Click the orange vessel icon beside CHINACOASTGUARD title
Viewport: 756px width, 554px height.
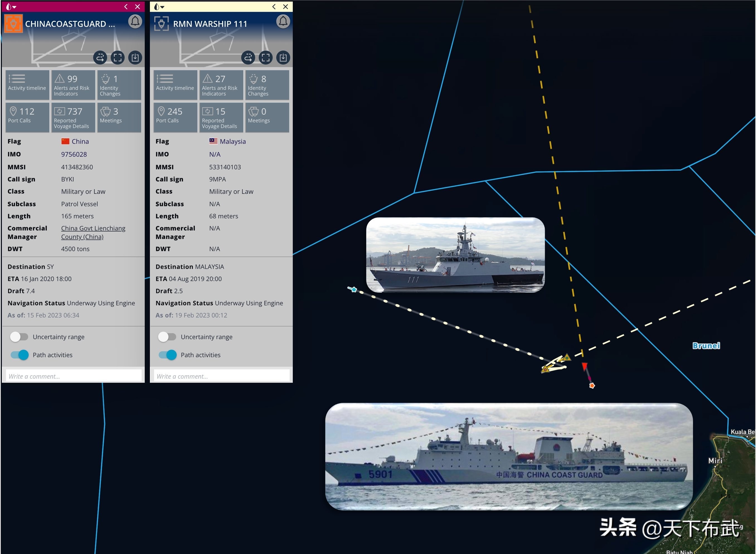click(13, 23)
